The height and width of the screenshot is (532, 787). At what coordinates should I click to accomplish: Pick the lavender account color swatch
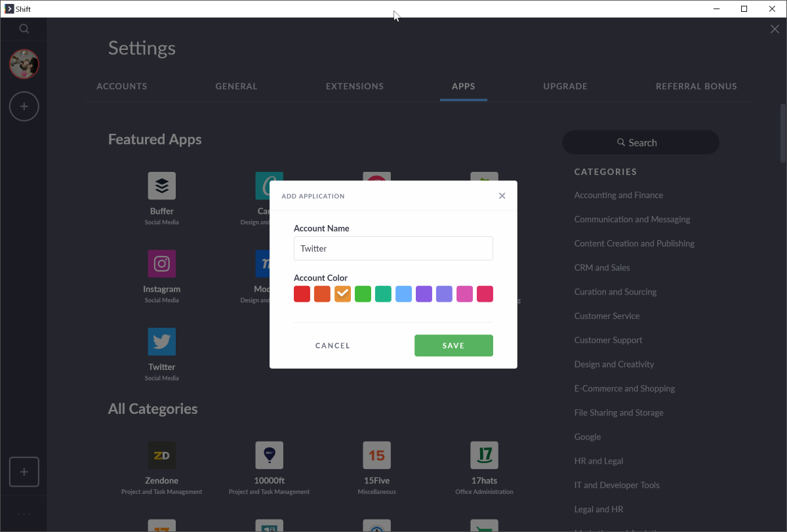(x=444, y=294)
